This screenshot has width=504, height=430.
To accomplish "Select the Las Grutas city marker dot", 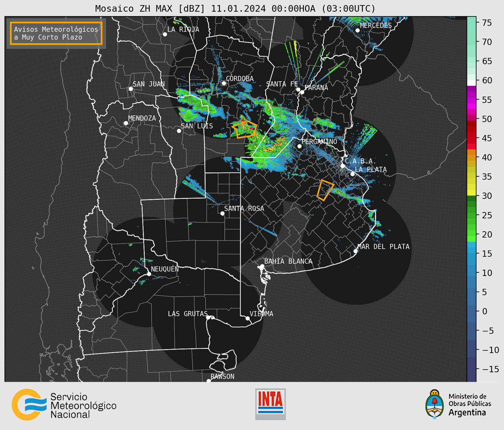I will point(208,317).
